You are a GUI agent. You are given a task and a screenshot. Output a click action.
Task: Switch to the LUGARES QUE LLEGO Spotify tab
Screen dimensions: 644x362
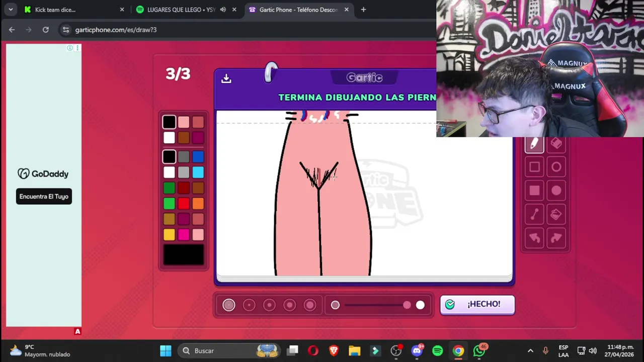pyautogui.click(x=186, y=10)
